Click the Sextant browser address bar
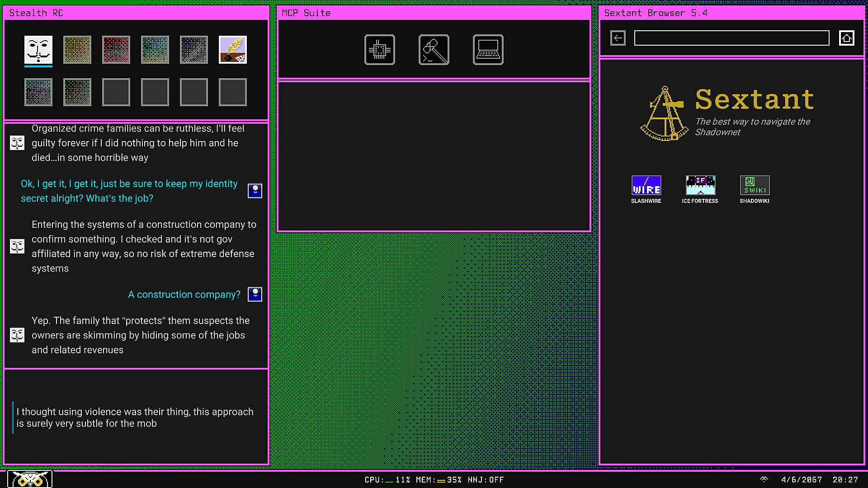 pos(731,38)
